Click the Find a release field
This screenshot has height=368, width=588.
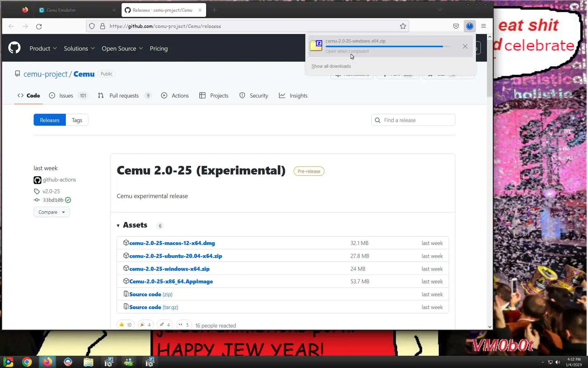pyautogui.click(x=413, y=120)
